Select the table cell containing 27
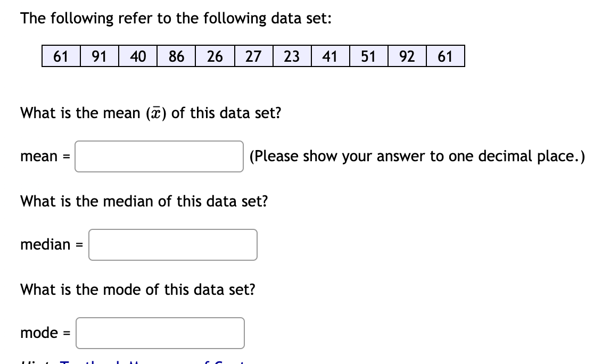This screenshot has height=364, width=610. click(253, 56)
